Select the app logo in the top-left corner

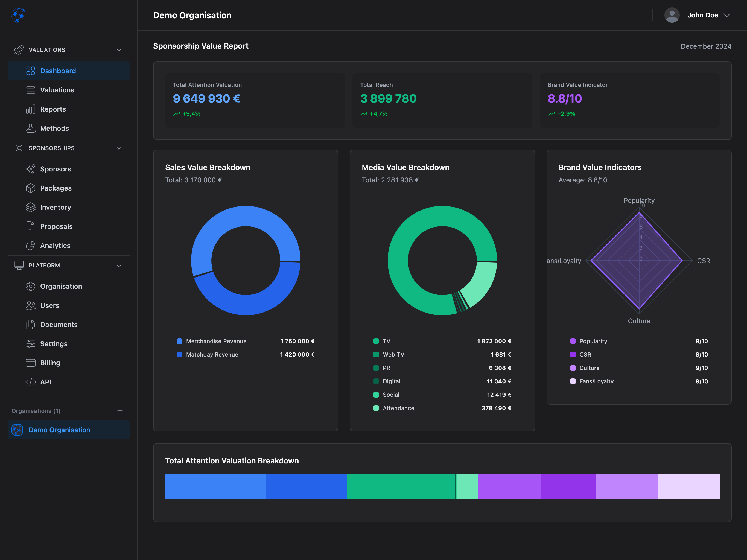point(19,15)
